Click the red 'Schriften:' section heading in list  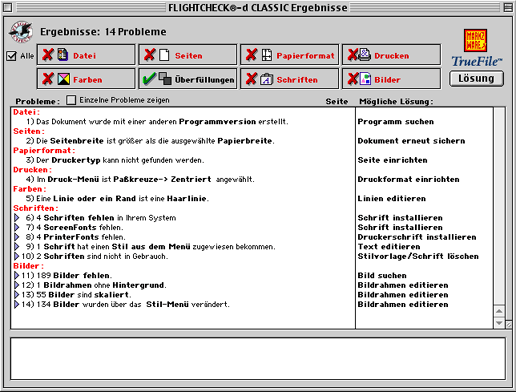point(36,208)
